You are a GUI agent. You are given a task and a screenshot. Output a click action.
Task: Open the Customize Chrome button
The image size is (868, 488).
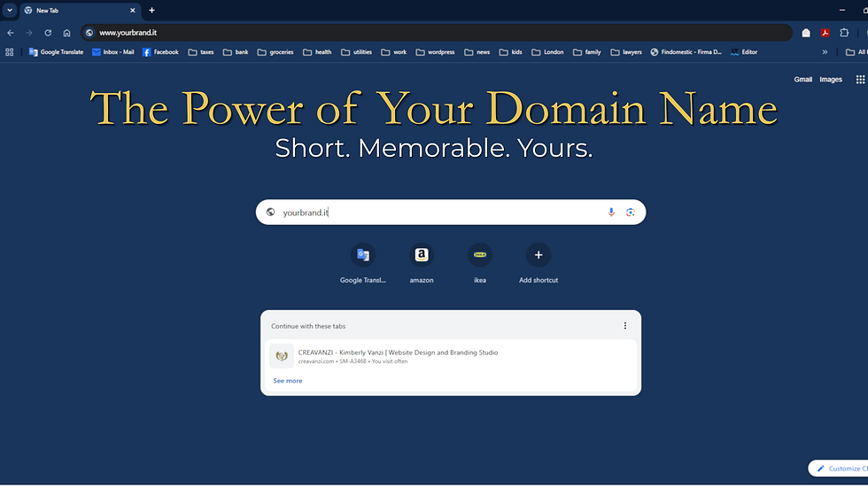839,469
